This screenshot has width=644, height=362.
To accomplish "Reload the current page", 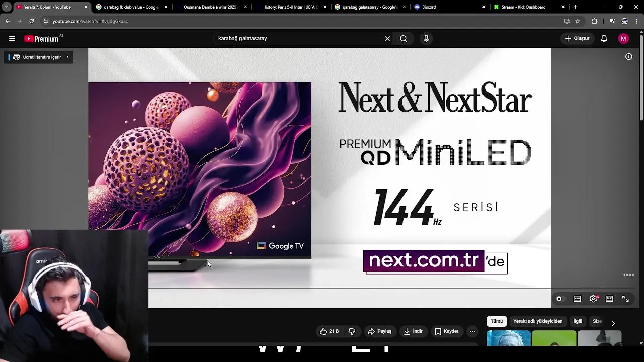I will pyautogui.click(x=31, y=21).
